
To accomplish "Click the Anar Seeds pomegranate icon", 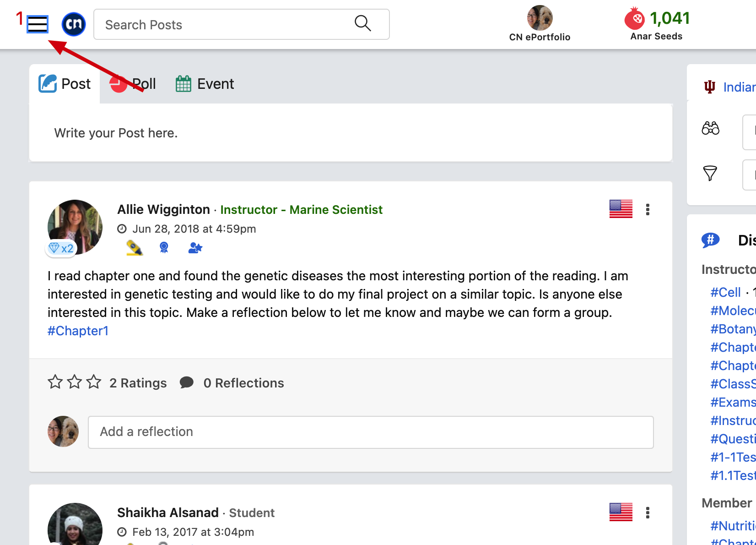I will [x=634, y=18].
